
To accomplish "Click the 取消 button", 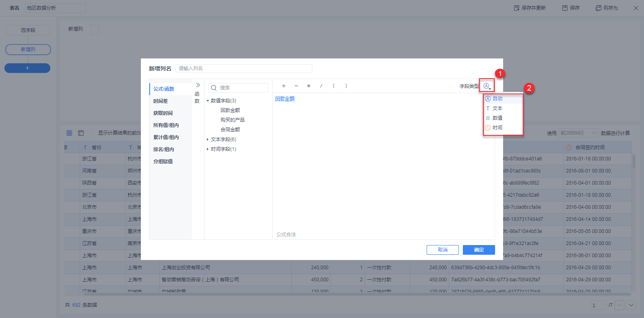I will click(443, 250).
